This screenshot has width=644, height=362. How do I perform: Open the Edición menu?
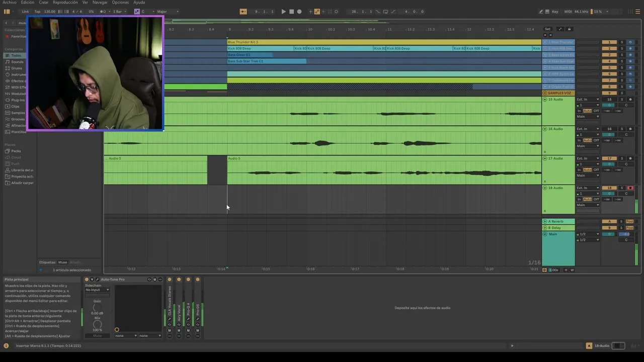[x=28, y=3]
